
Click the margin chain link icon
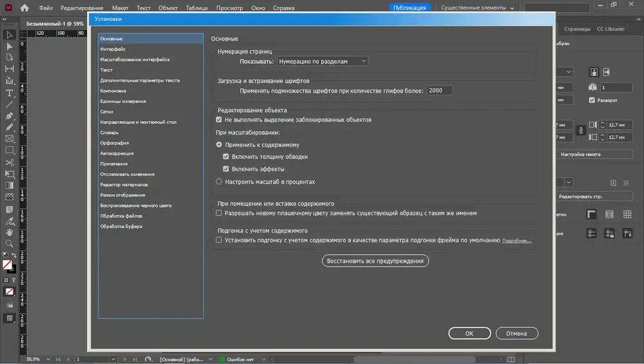coord(580,131)
